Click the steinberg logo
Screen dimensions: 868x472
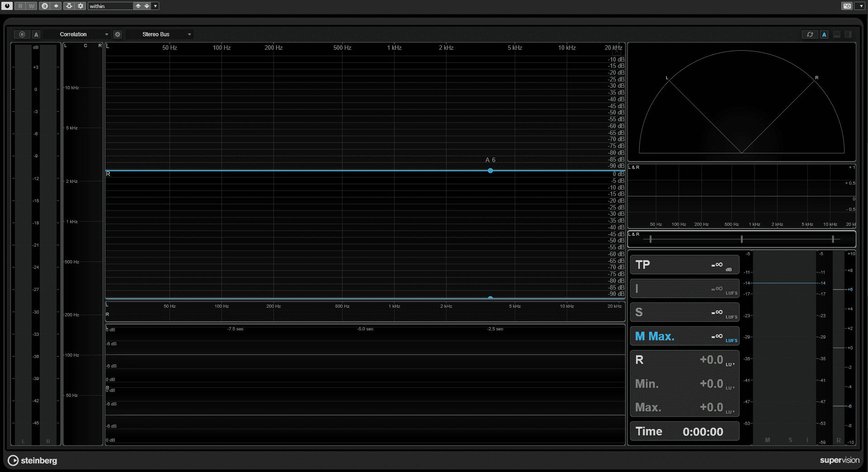coord(33,460)
